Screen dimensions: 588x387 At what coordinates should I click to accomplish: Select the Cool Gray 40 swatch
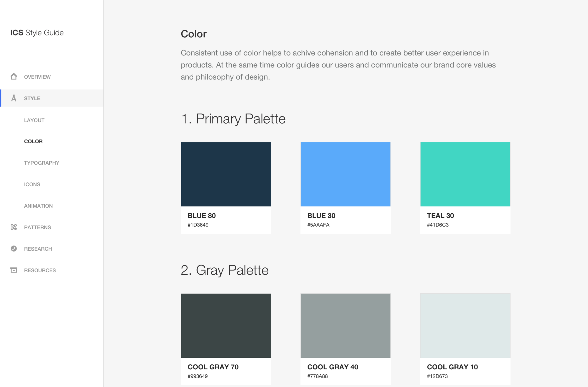(x=345, y=325)
